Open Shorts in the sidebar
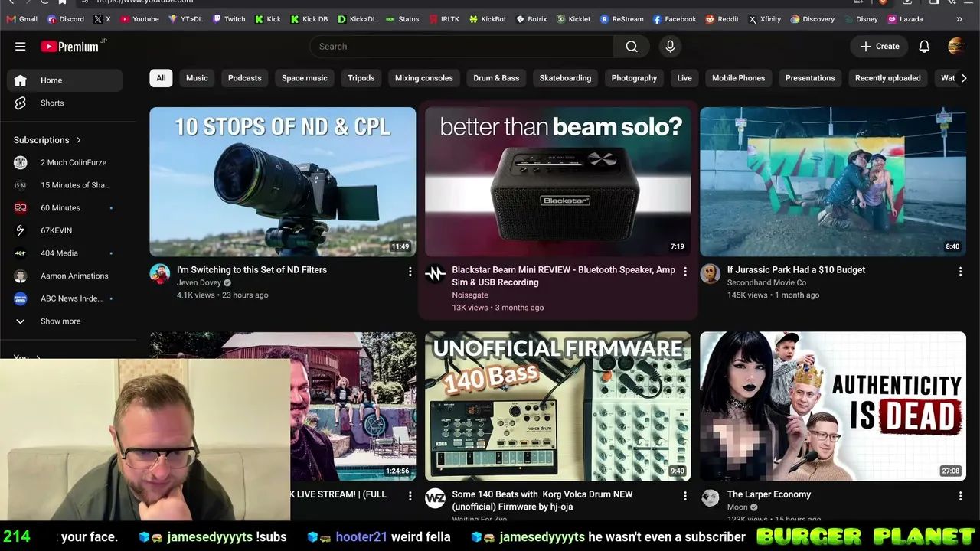980x551 pixels. point(65,103)
